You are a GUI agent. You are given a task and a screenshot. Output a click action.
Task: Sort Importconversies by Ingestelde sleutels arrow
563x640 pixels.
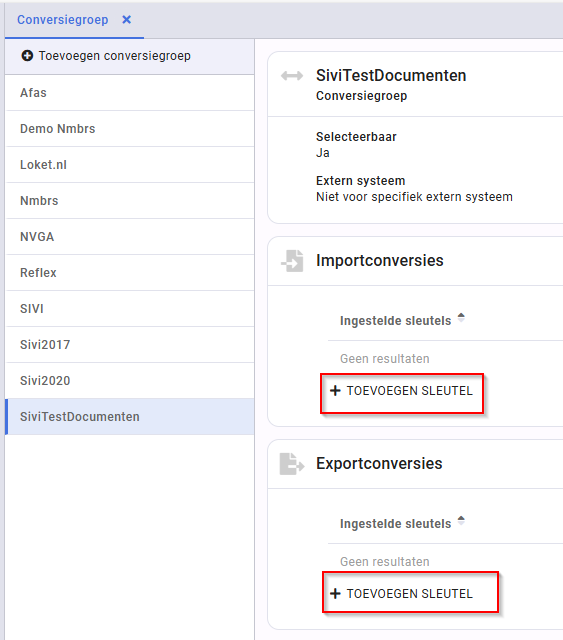pos(461,318)
